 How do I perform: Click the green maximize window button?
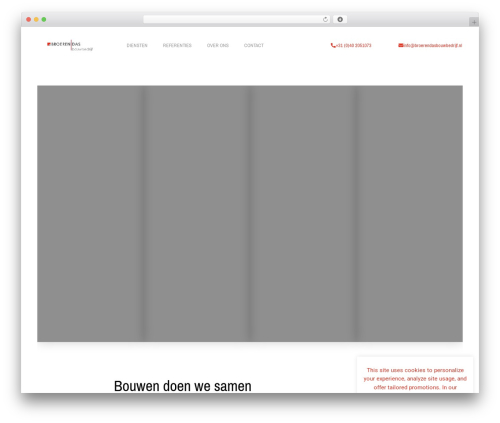click(x=44, y=20)
